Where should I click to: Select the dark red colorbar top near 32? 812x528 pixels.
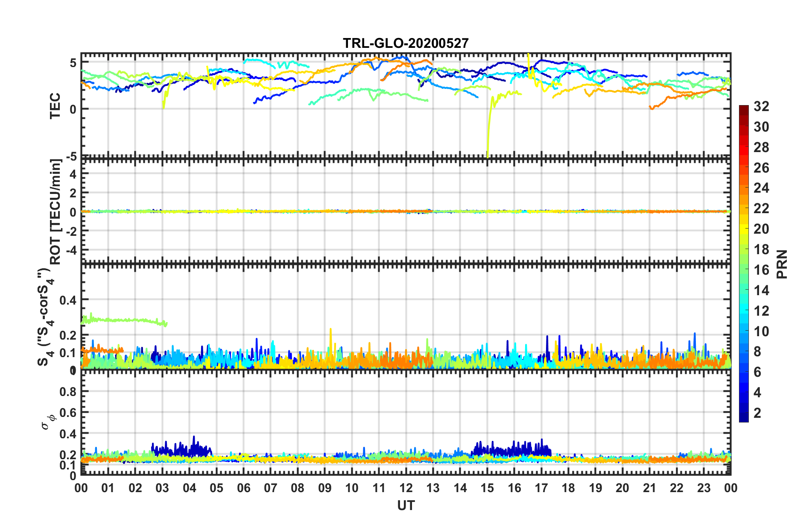(744, 109)
